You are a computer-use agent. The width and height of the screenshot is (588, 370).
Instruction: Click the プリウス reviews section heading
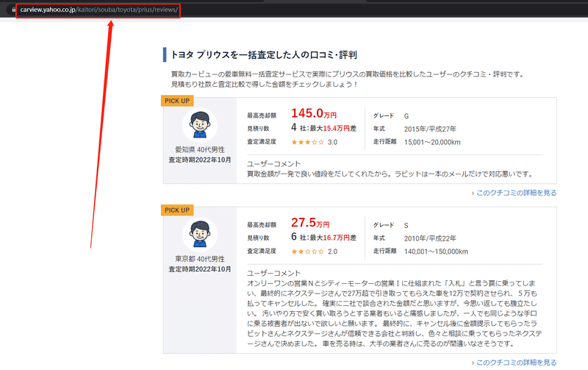coord(264,54)
